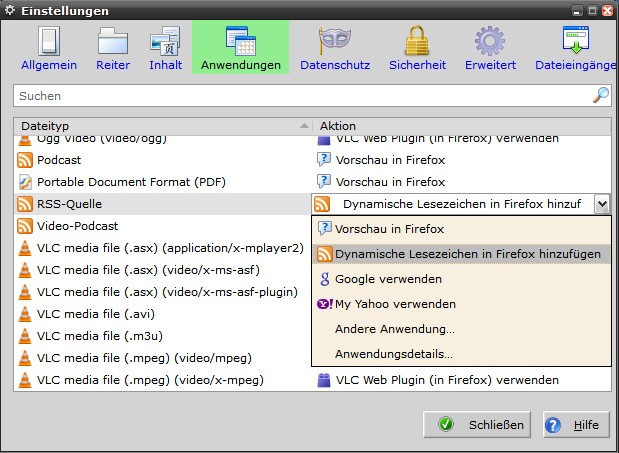Click the RSS-Quelle action combo box
The height and width of the screenshot is (453, 619).
[x=461, y=204]
